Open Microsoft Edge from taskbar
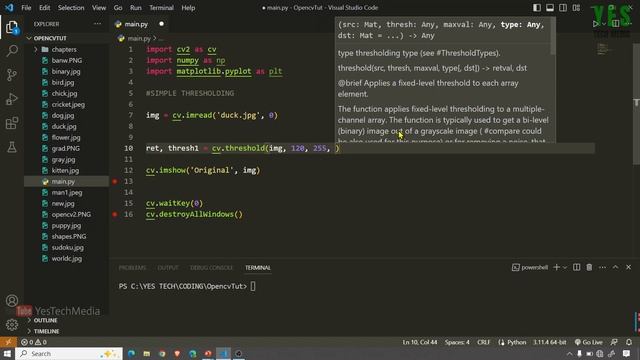 pyautogui.click(x=131, y=353)
